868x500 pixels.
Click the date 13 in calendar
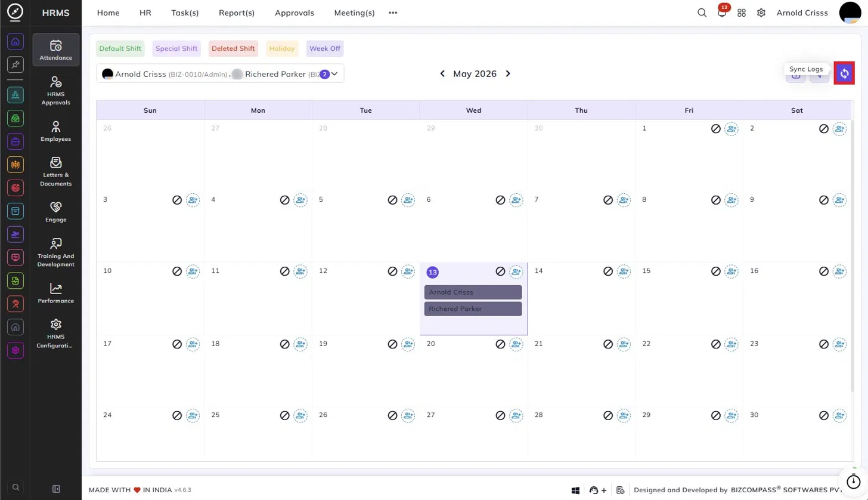pyautogui.click(x=433, y=272)
